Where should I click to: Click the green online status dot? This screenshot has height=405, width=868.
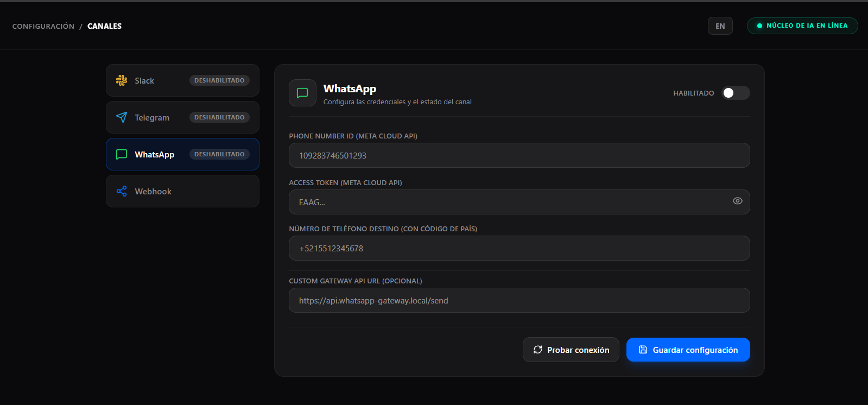pyautogui.click(x=759, y=26)
